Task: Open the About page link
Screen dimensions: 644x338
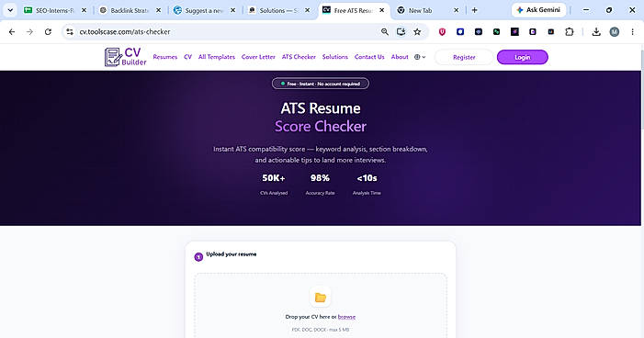Action: pyautogui.click(x=400, y=57)
